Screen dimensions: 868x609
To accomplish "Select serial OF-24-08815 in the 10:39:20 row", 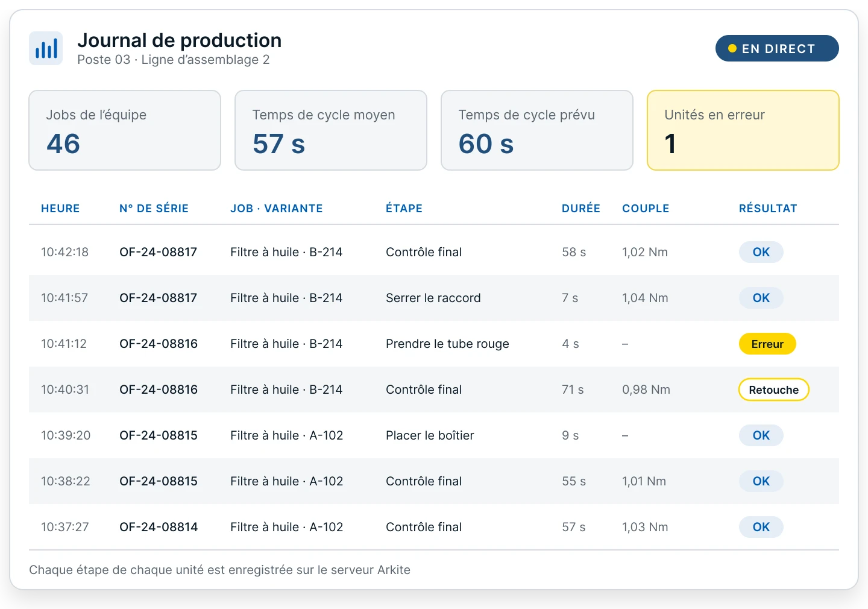I will tap(159, 435).
